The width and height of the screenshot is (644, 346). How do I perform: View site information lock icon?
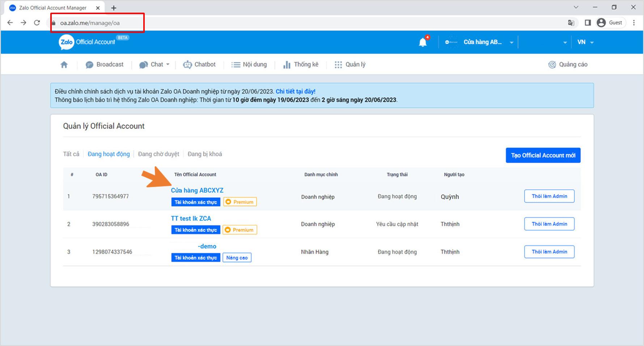point(54,23)
